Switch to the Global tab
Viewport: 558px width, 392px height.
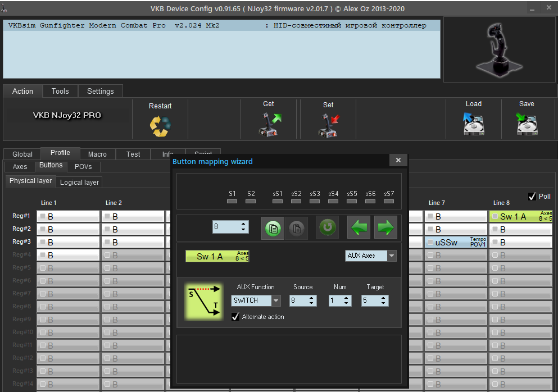[22, 154]
